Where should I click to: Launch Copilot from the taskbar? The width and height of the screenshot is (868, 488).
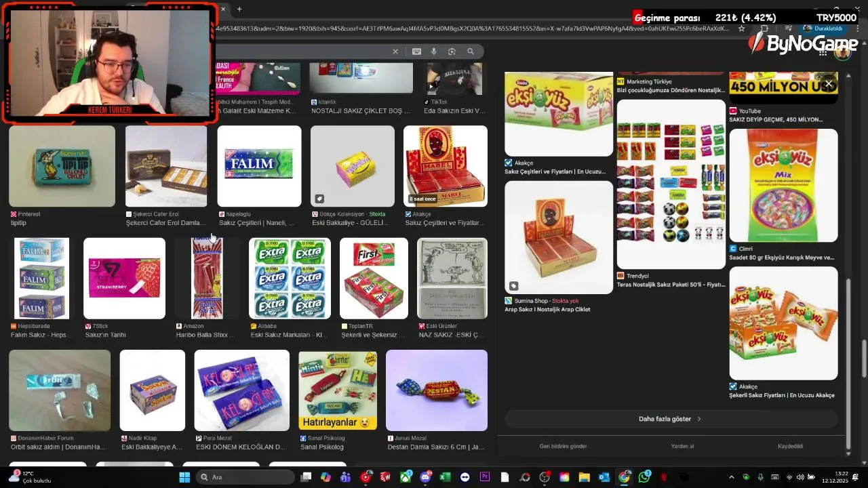(x=325, y=477)
